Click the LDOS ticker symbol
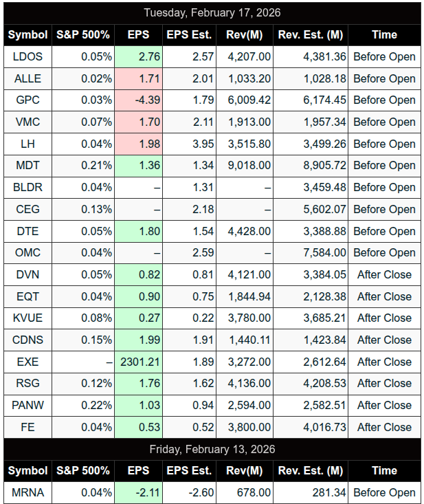Image resolution: width=424 pixels, height=504 pixels. [27, 56]
